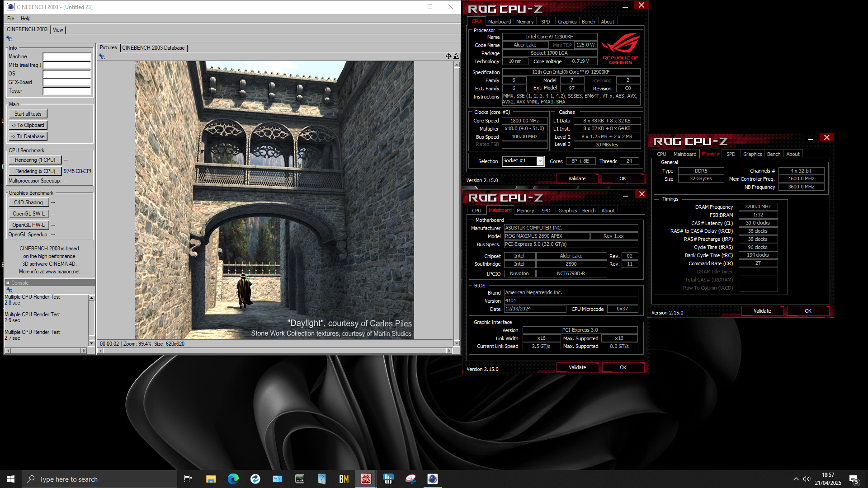Show hidden system tray icons

796,479
